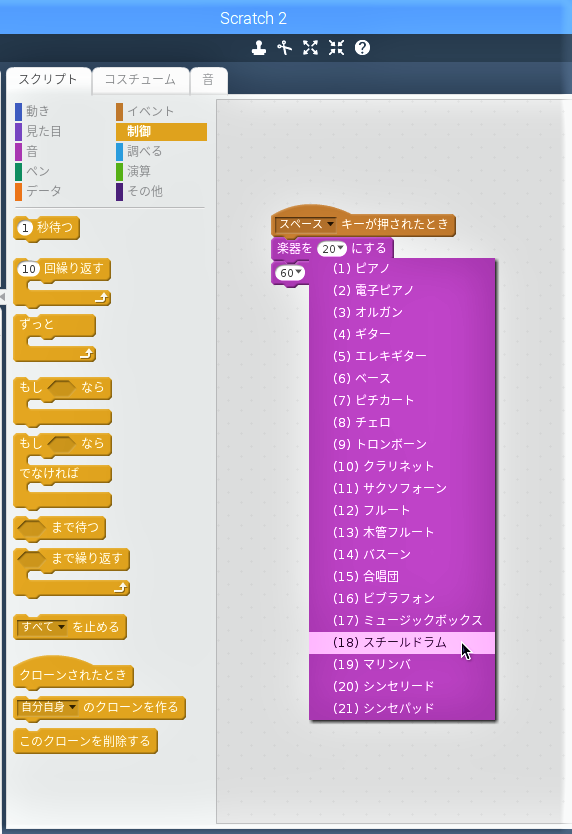The width and height of the screenshot is (572, 834).
Task: Select the Duplicate stamp tool
Action: click(x=259, y=48)
